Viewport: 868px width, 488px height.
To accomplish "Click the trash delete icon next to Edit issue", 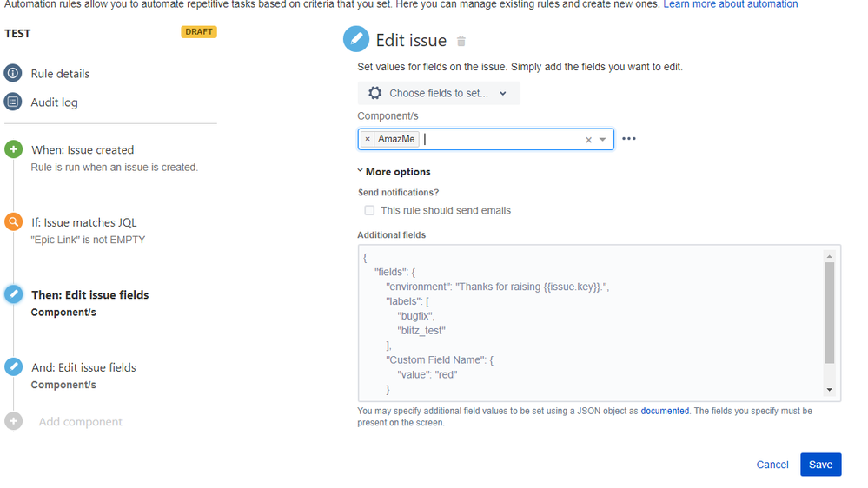I will (461, 41).
